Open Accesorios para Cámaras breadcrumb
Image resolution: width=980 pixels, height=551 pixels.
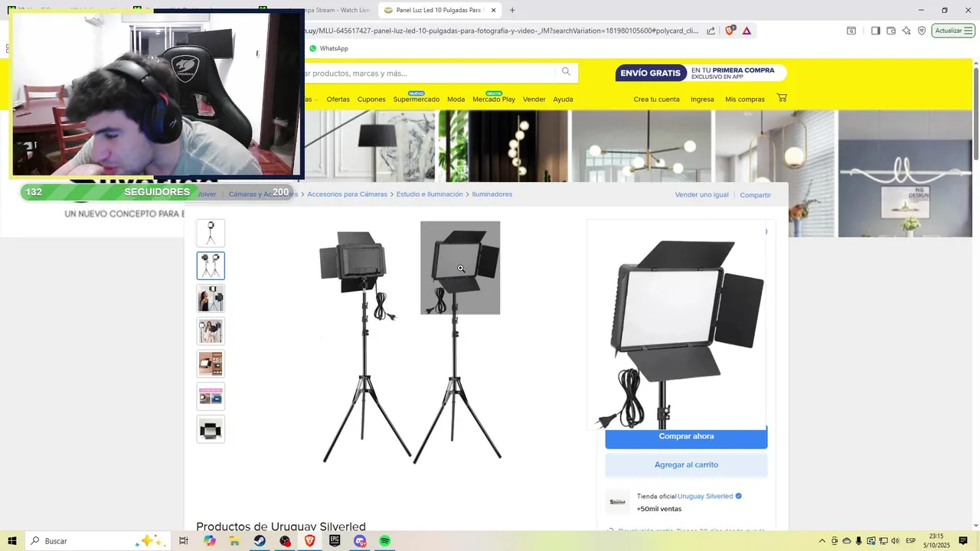tap(347, 194)
